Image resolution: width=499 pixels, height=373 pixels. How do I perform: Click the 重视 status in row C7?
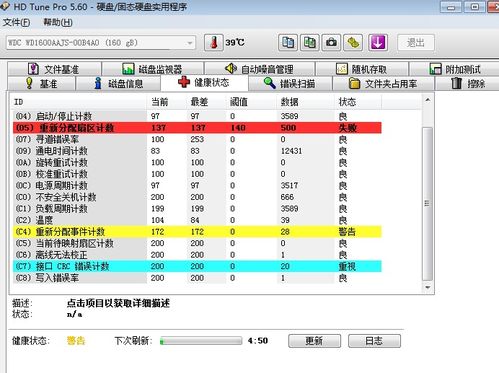(347, 266)
